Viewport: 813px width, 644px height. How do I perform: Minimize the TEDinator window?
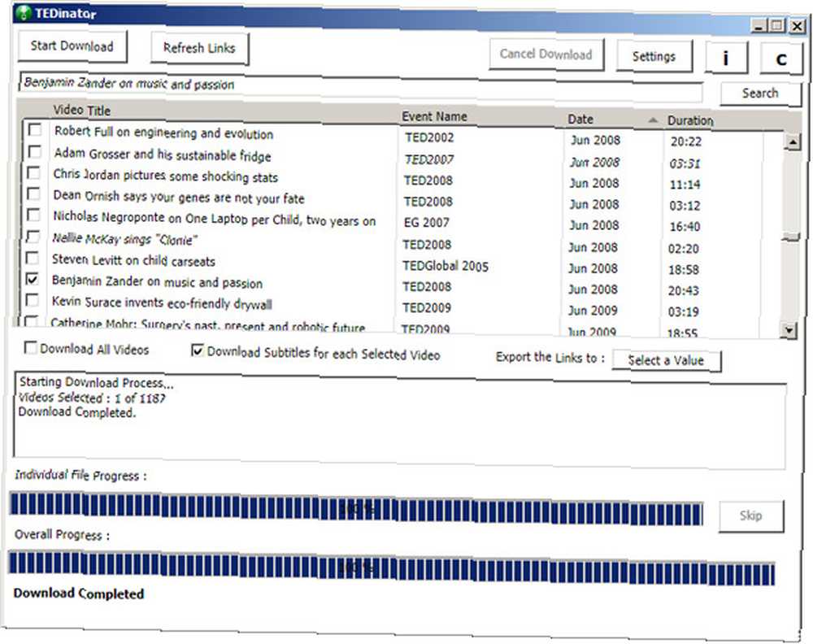(759, 25)
